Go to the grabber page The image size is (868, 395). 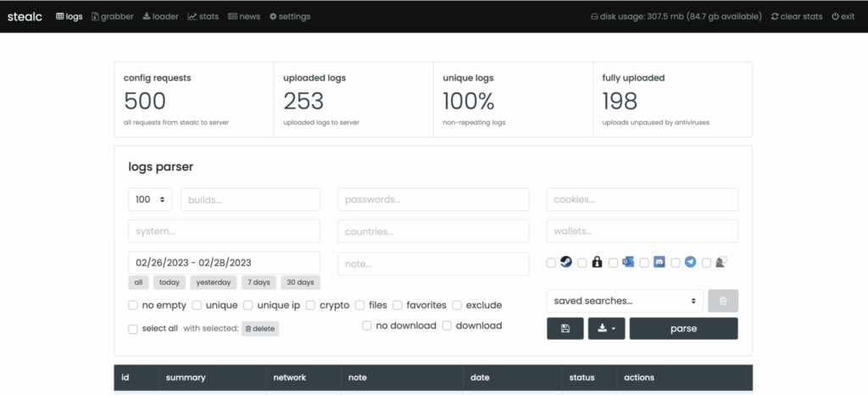[x=113, y=17]
